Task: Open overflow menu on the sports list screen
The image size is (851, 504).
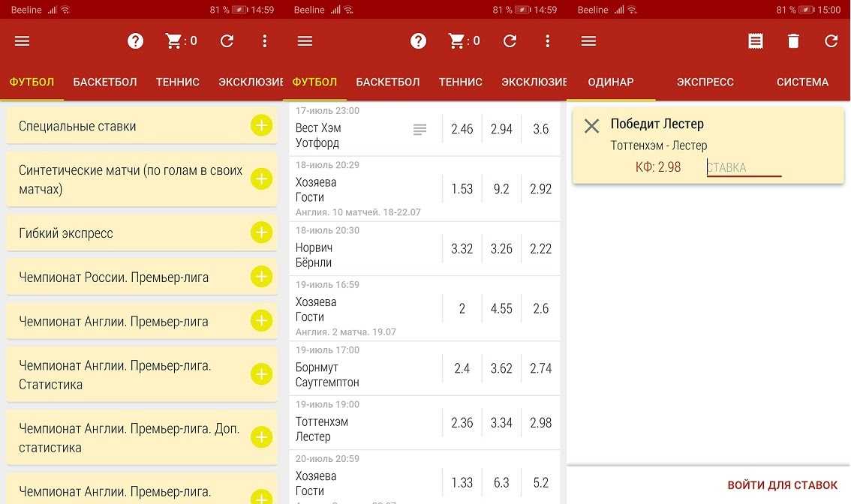Action: [x=265, y=40]
